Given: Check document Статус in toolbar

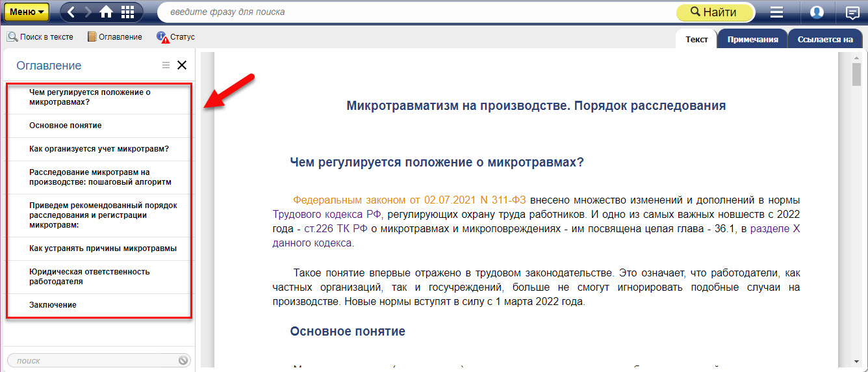Looking at the screenshot, I should pos(176,37).
